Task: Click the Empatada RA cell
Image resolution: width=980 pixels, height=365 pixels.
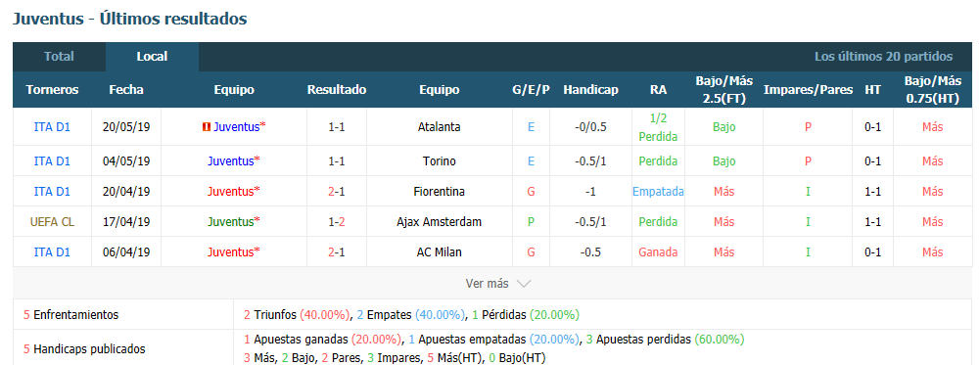Action: click(658, 191)
